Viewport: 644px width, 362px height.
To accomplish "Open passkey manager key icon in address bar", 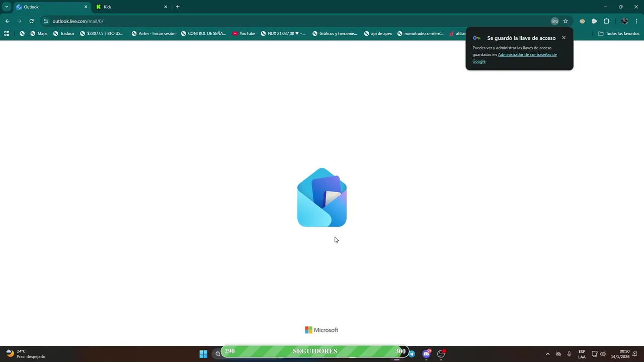I will pos(554,21).
